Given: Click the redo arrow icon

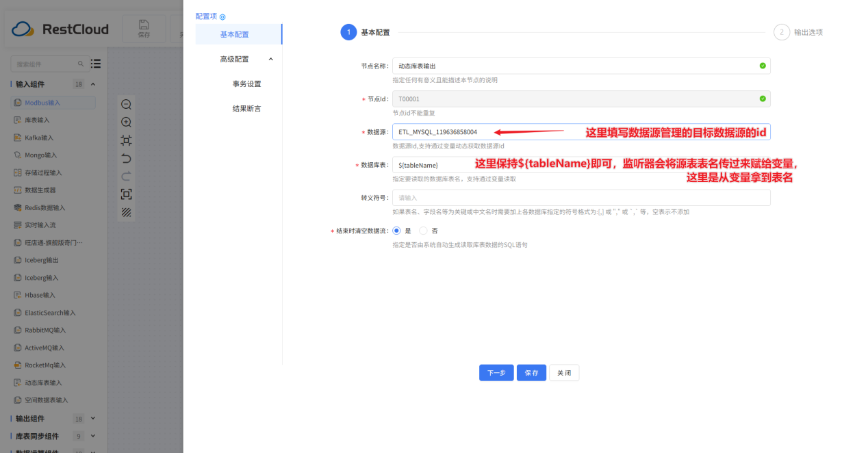Looking at the screenshot, I should click(x=126, y=177).
